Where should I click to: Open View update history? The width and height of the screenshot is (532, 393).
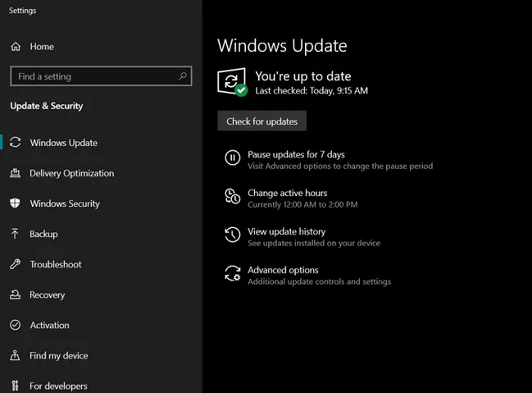point(286,231)
